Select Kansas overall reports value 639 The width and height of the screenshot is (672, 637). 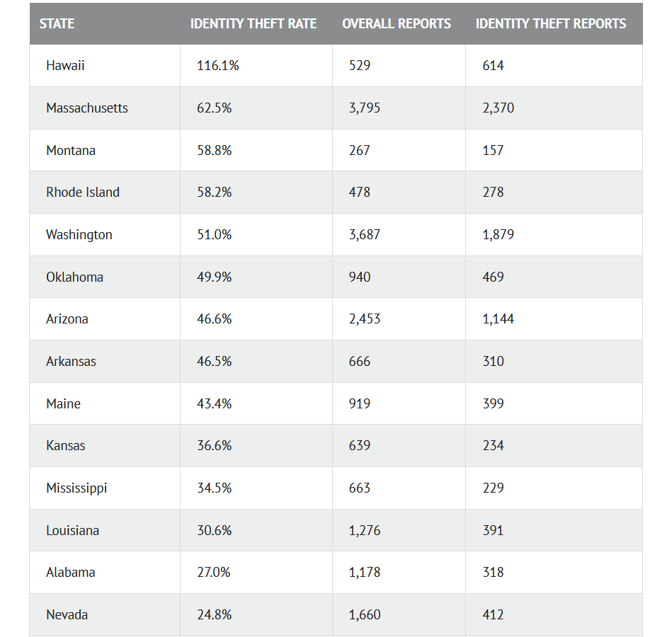360,446
